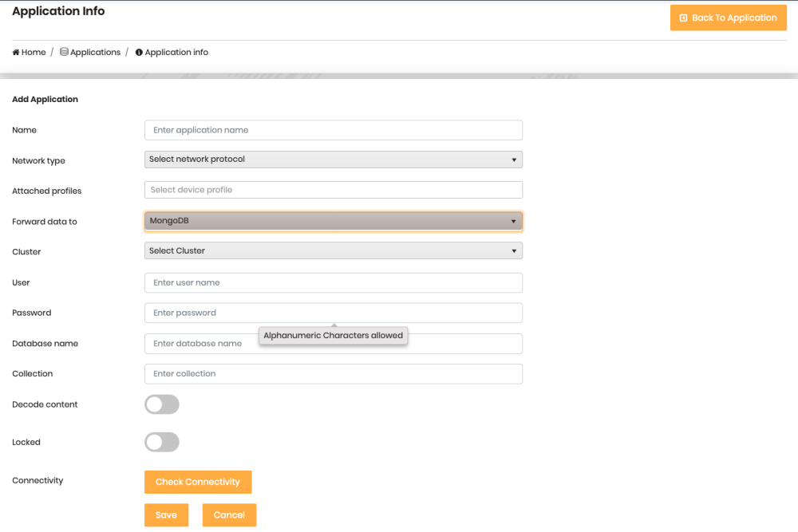Open the Select Cluster dropdown
This screenshot has width=798, height=532.
(333, 250)
